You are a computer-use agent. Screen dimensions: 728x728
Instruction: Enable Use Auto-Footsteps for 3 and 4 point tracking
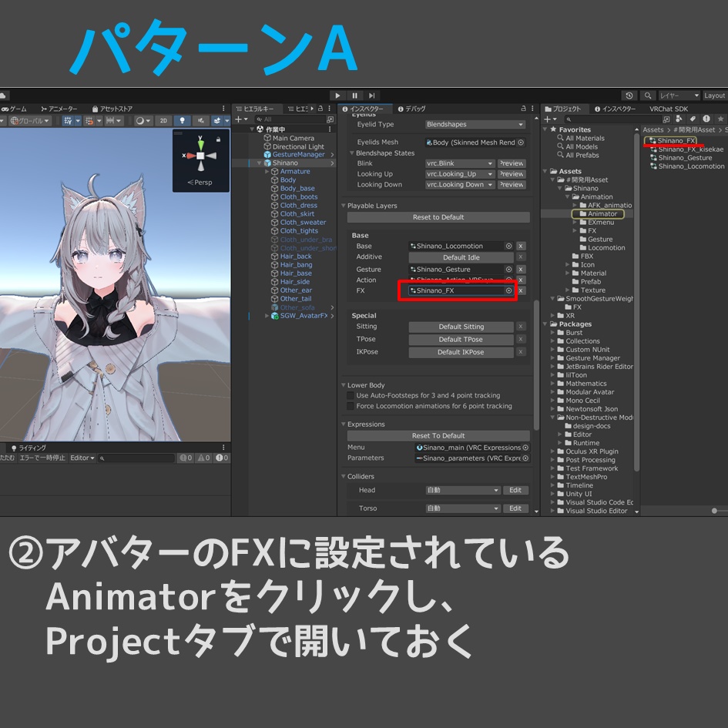tap(349, 395)
